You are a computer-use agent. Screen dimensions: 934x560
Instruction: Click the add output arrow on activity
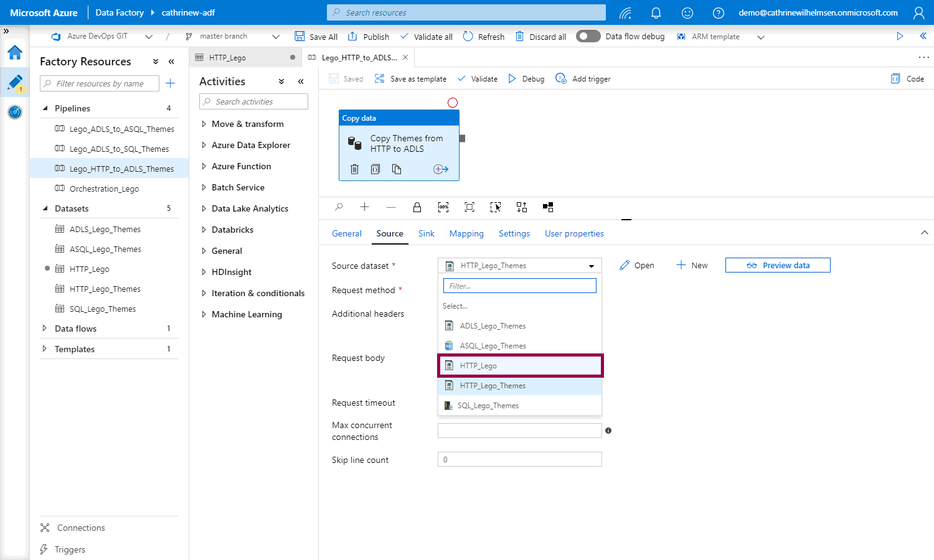coord(441,169)
